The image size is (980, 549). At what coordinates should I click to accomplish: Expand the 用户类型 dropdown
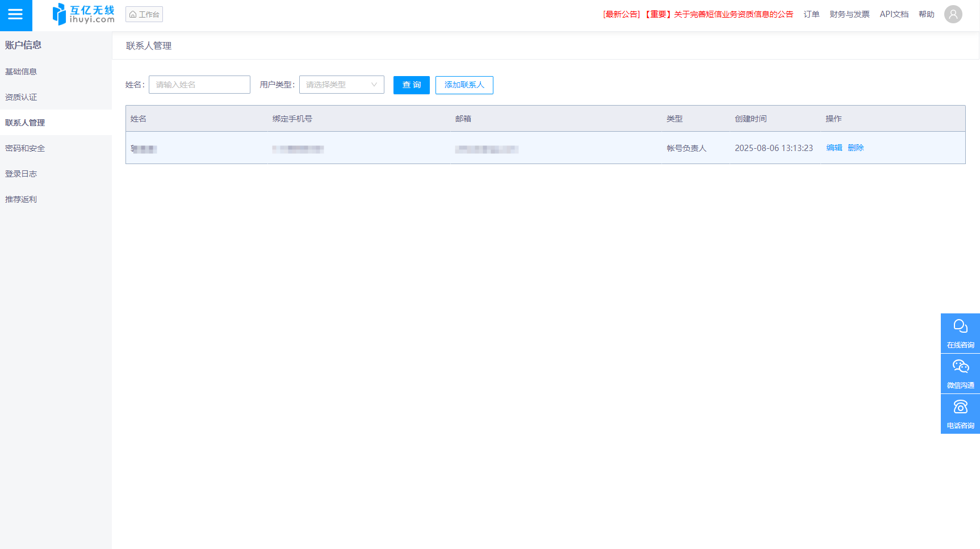[x=341, y=85]
